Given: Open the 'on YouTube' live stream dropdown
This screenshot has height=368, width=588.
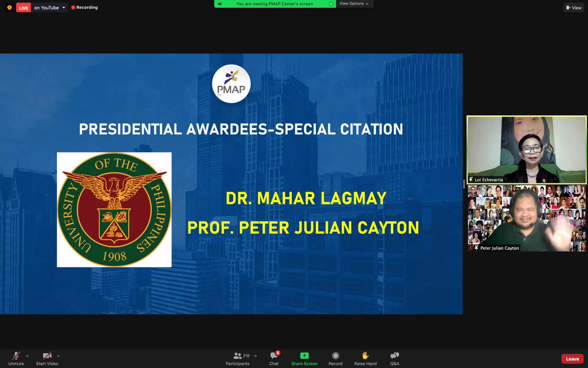Looking at the screenshot, I should click(50, 8).
